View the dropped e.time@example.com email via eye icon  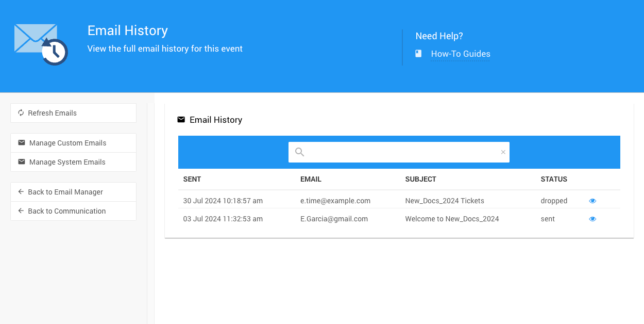click(x=592, y=201)
